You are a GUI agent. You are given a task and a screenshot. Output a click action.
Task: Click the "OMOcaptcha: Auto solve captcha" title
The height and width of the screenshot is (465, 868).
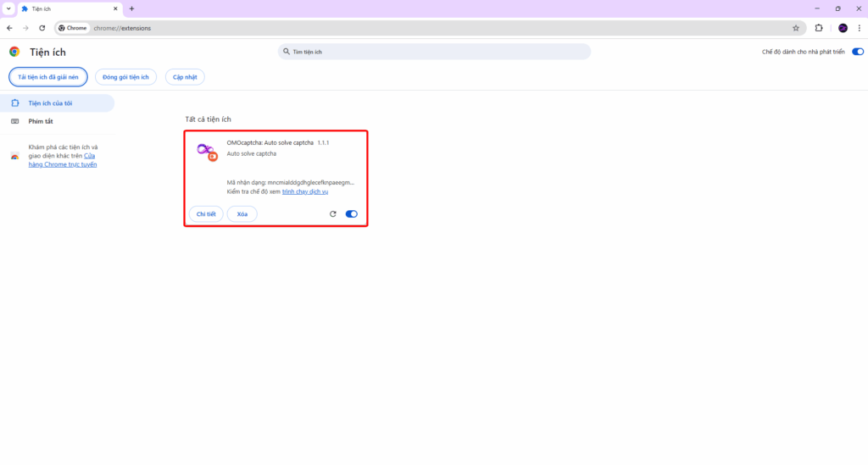coord(270,142)
